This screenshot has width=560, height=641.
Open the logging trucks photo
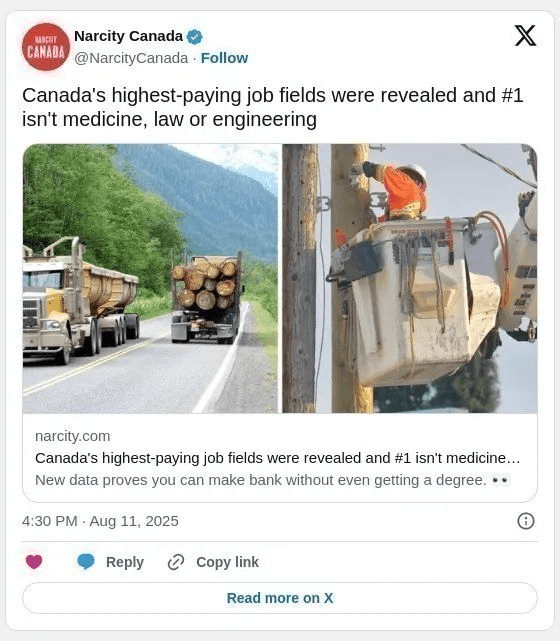point(150,278)
